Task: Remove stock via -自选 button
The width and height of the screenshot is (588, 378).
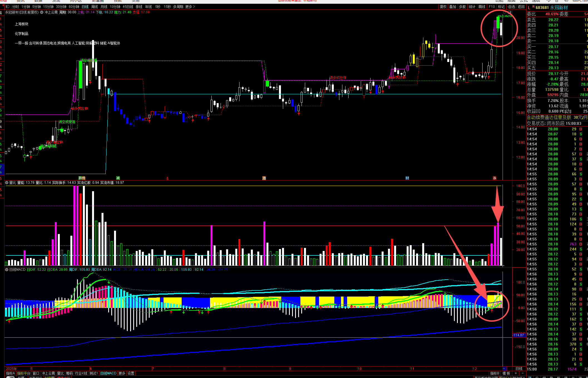Action: click(x=511, y=7)
